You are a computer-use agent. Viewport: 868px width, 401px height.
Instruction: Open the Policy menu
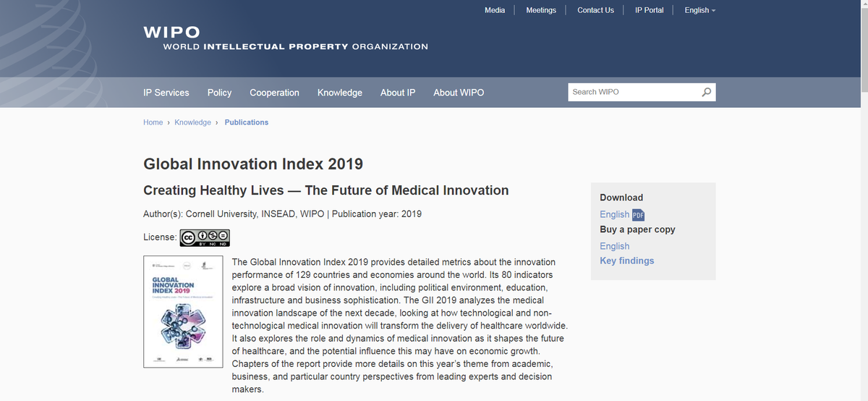pyautogui.click(x=219, y=93)
